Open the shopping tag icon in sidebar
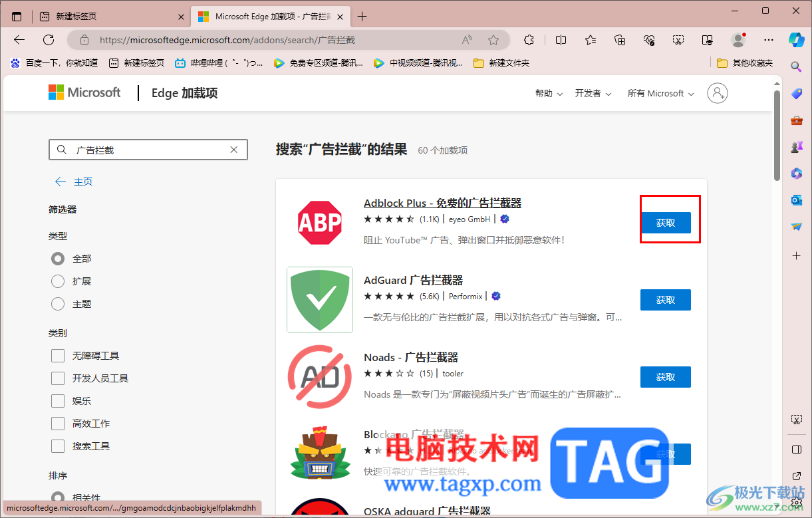The height and width of the screenshot is (518, 812). pos(796,94)
